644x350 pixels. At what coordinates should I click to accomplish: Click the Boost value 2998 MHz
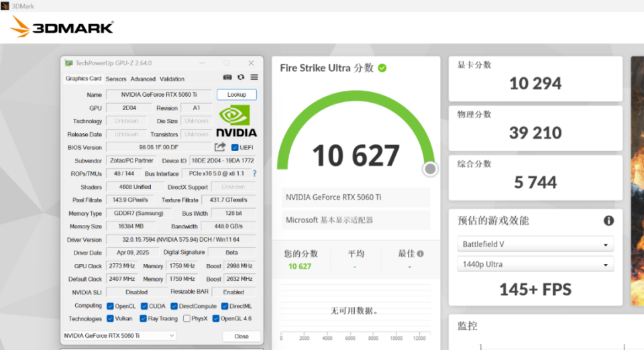[x=239, y=265]
